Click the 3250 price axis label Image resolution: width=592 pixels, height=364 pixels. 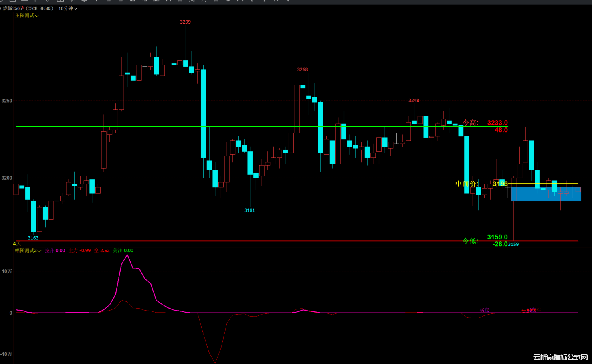coord(7,101)
